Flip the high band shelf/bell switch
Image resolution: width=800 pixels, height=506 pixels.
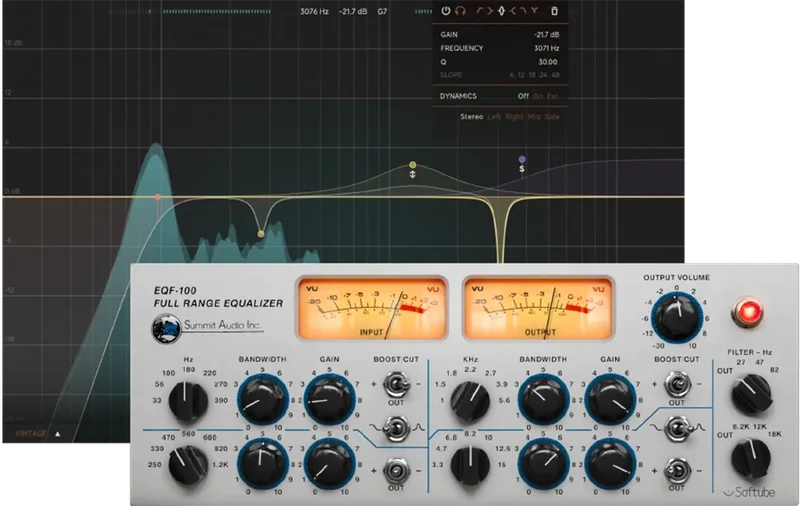click(x=677, y=427)
